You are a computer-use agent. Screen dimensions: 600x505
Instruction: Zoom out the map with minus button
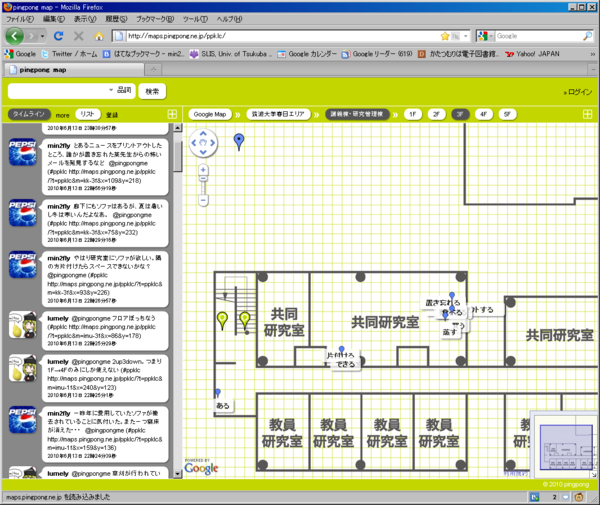(203, 200)
